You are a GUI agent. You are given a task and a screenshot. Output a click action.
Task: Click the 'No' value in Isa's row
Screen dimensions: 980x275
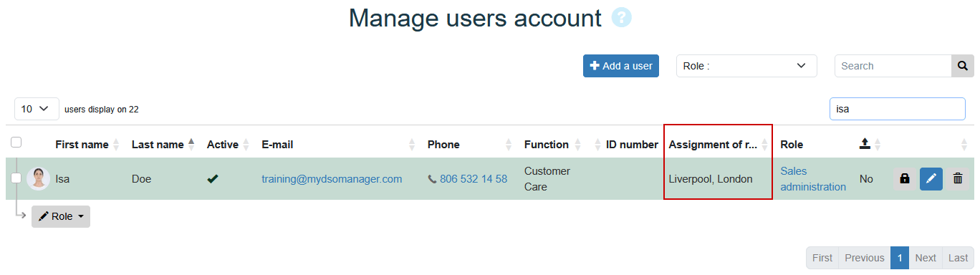pyautogui.click(x=866, y=179)
